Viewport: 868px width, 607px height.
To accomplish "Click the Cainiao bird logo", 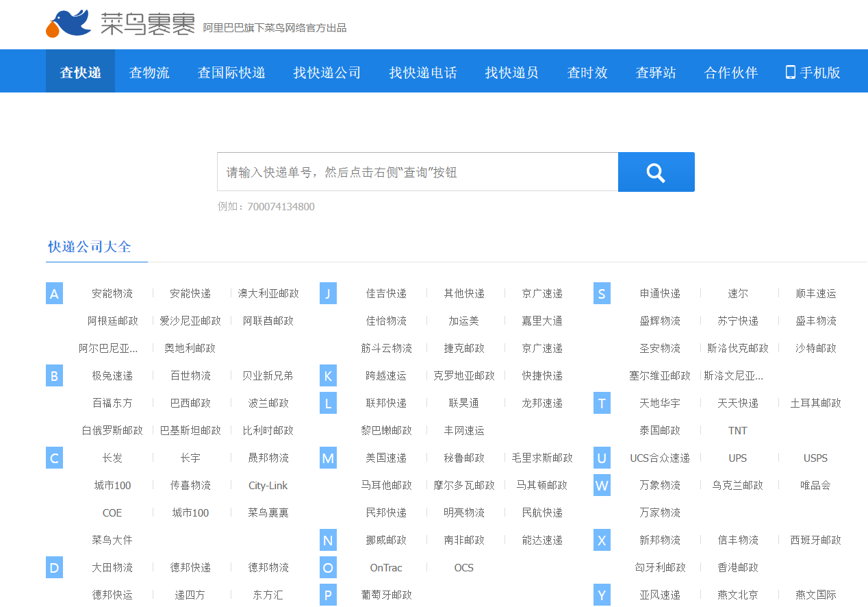I will [68, 24].
